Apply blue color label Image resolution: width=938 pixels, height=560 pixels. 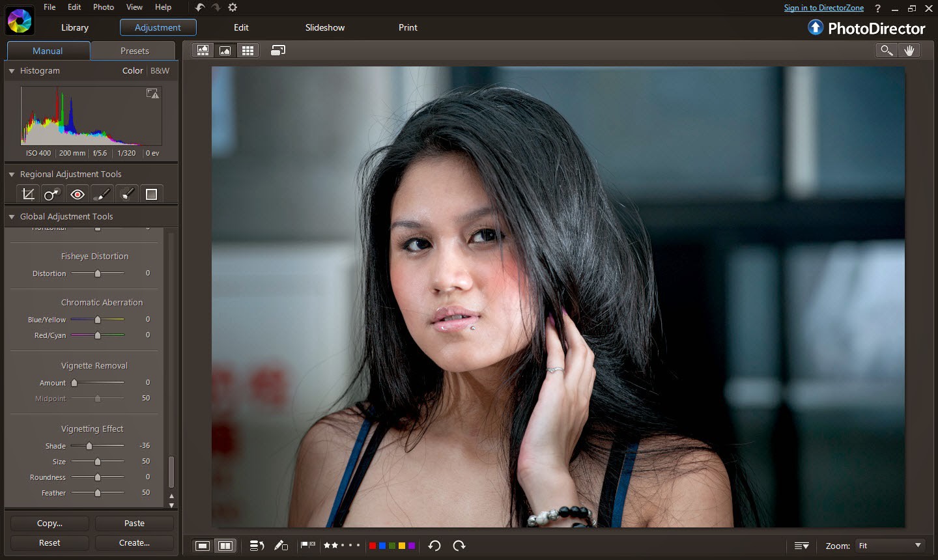[382, 546]
